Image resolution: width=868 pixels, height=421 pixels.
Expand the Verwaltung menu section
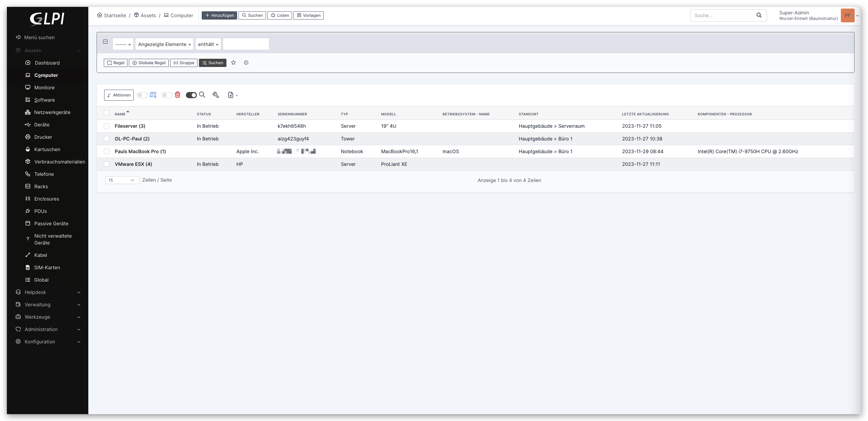tap(47, 305)
